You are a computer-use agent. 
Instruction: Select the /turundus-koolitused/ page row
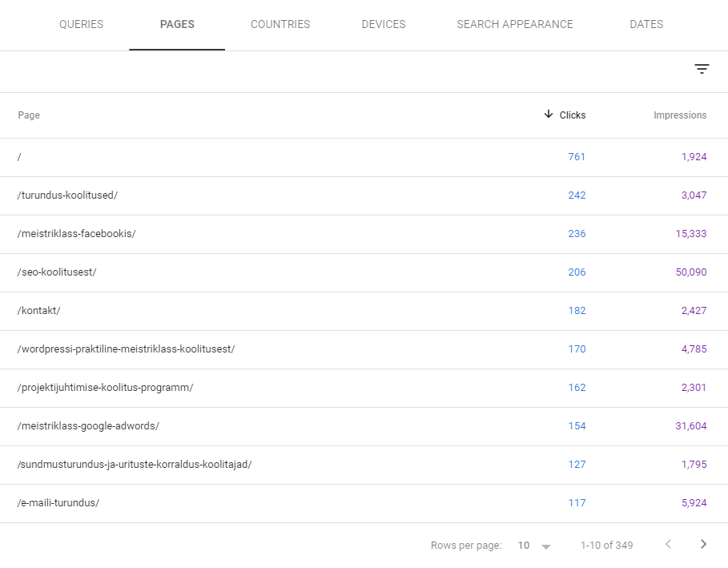67,195
